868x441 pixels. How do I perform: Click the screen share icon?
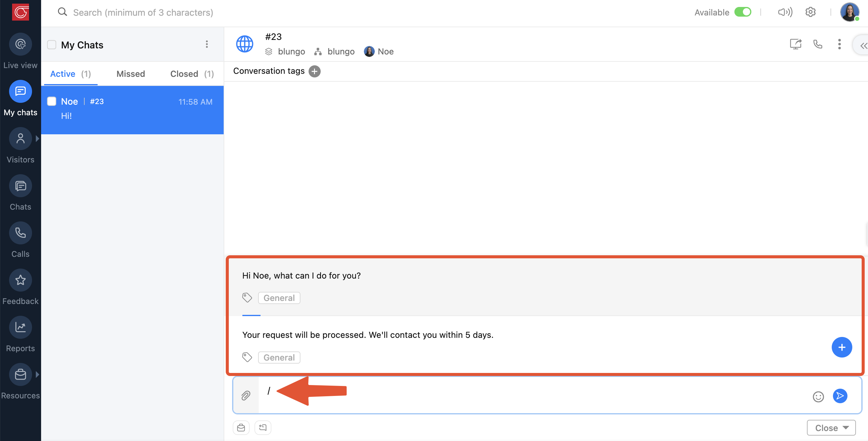click(x=795, y=44)
